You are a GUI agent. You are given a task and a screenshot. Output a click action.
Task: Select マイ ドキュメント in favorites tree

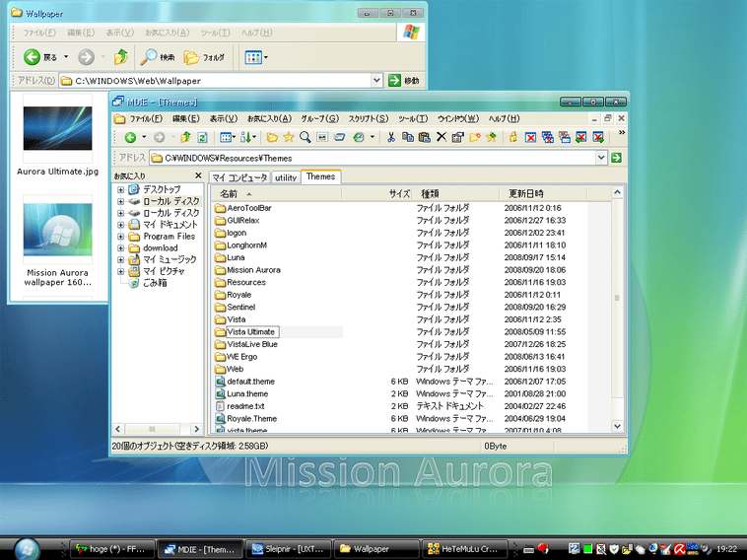tap(170, 225)
